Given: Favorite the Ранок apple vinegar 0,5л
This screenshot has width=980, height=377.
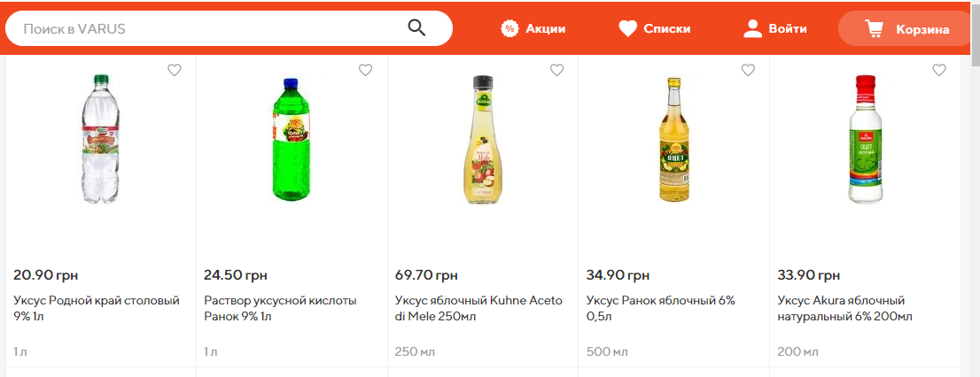Looking at the screenshot, I should point(748,71).
